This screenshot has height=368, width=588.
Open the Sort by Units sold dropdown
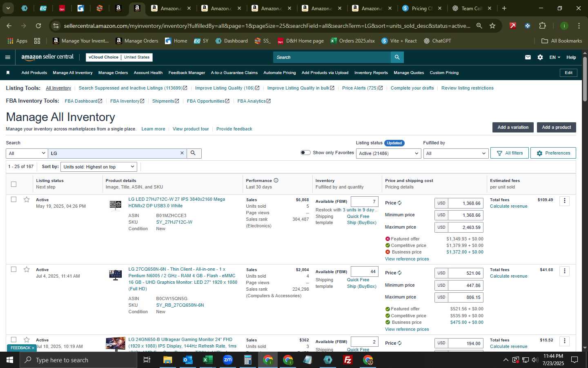(98, 167)
